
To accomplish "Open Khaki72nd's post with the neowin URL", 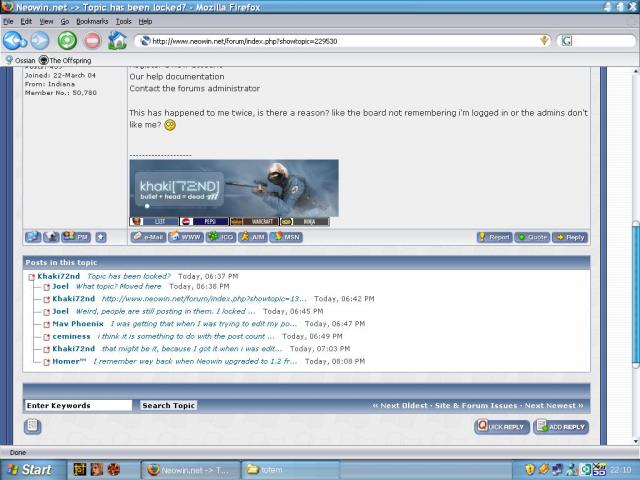I will [x=204, y=299].
